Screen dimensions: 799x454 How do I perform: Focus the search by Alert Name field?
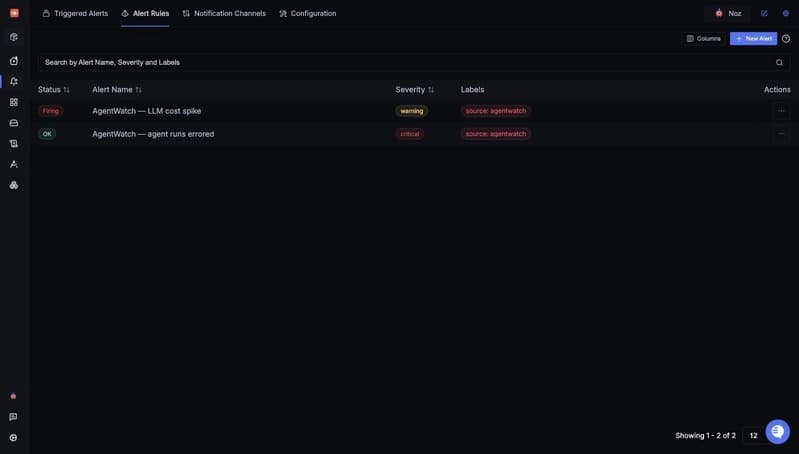[405, 63]
